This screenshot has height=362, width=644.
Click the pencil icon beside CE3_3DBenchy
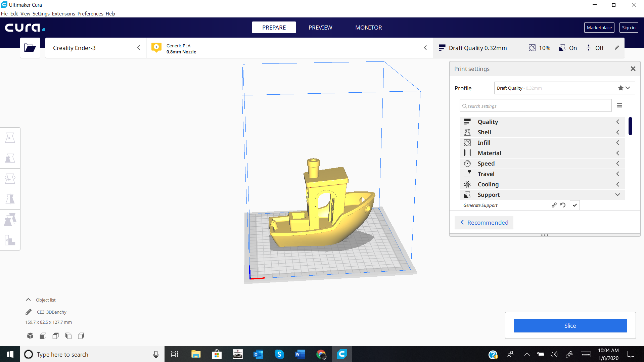(x=29, y=312)
